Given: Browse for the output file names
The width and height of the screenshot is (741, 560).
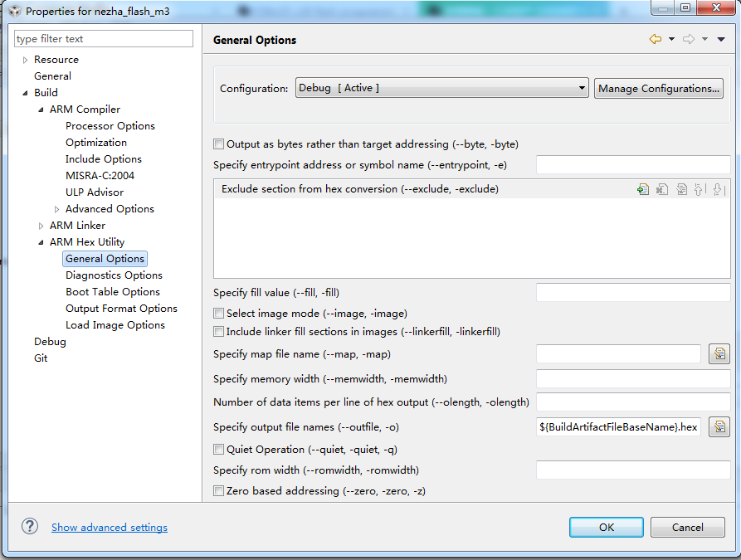Looking at the screenshot, I should [x=719, y=427].
